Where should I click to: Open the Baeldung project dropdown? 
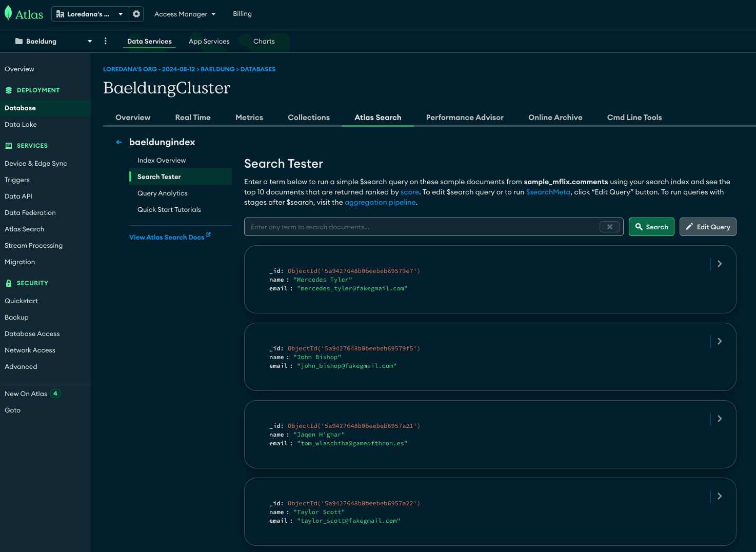[53, 41]
